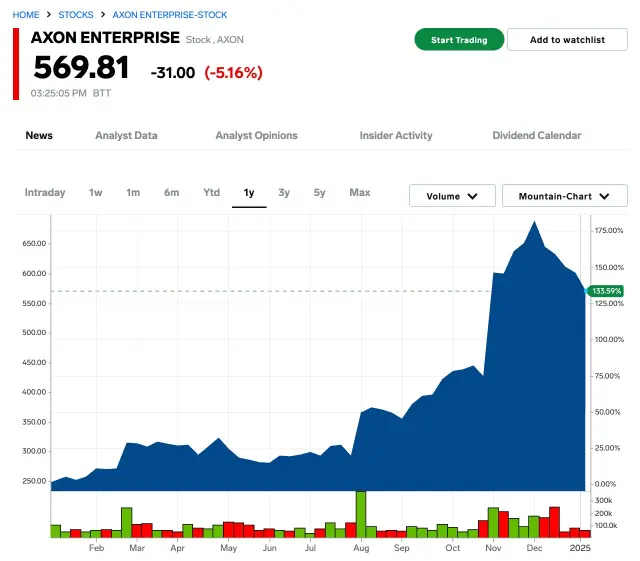The height and width of the screenshot is (561, 640).
Task: Choose the 6m time range
Action: tap(172, 193)
